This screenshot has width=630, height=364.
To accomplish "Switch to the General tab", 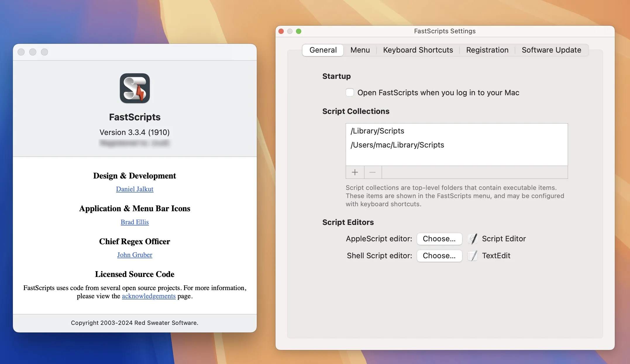I will [x=323, y=50].
